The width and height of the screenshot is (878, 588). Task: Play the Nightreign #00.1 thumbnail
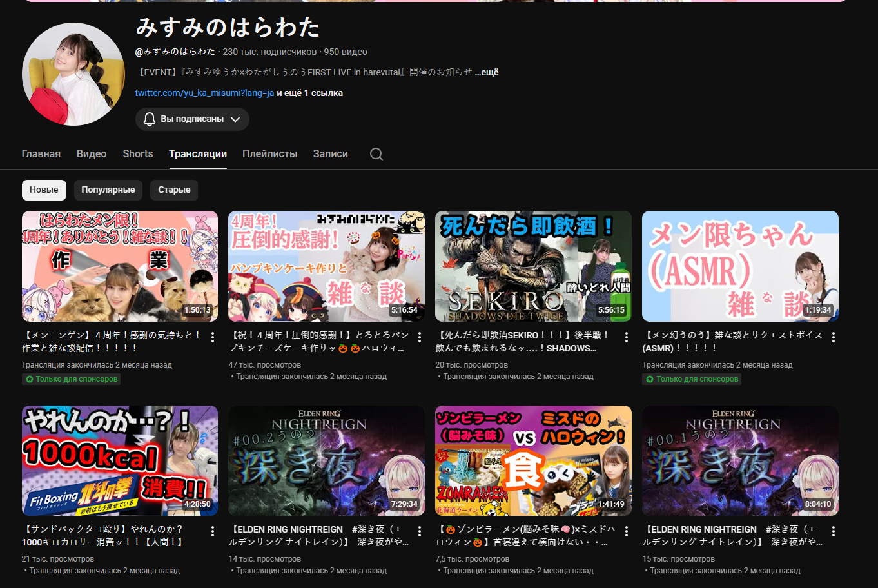click(741, 460)
